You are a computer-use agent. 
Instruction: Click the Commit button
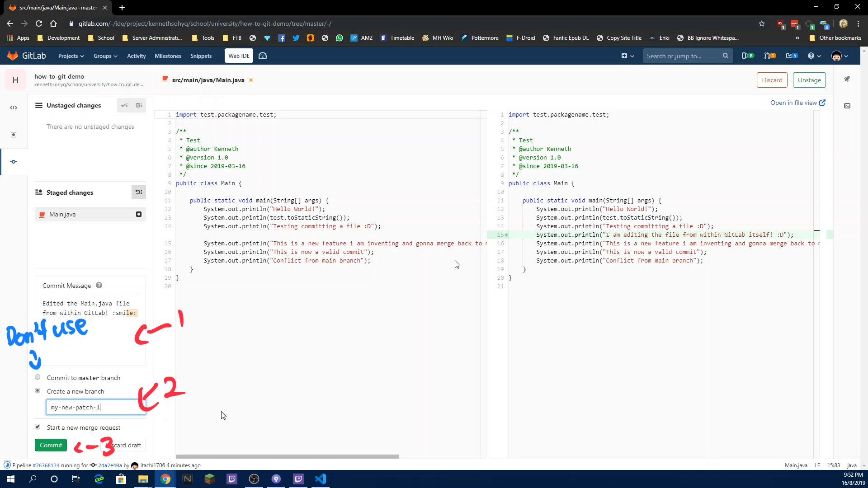(x=51, y=445)
